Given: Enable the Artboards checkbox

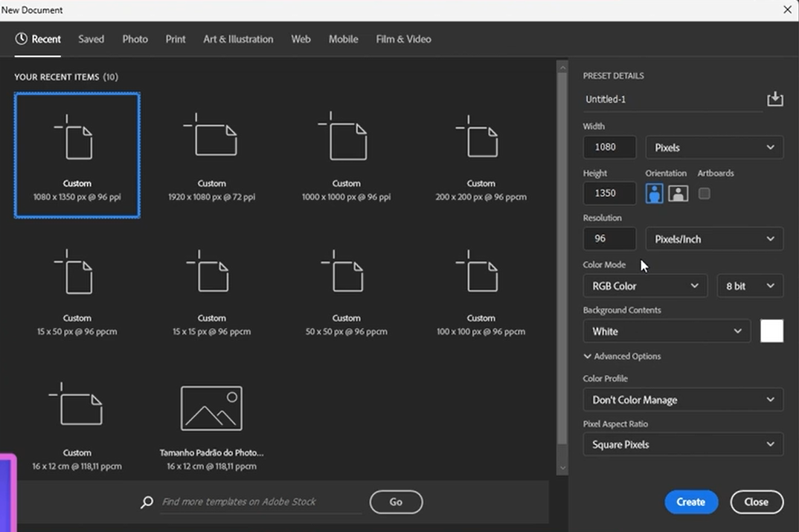Looking at the screenshot, I should click(705, 193).
